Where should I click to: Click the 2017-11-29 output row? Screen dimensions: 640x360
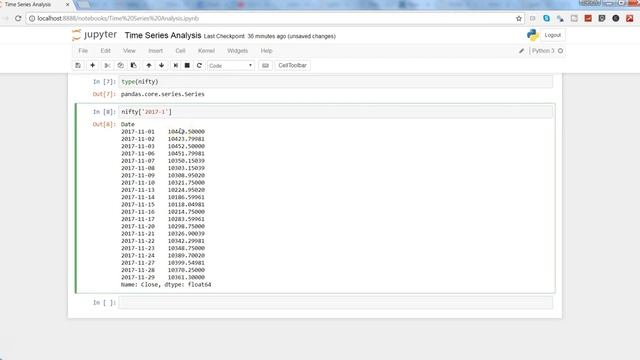[163, 278]
